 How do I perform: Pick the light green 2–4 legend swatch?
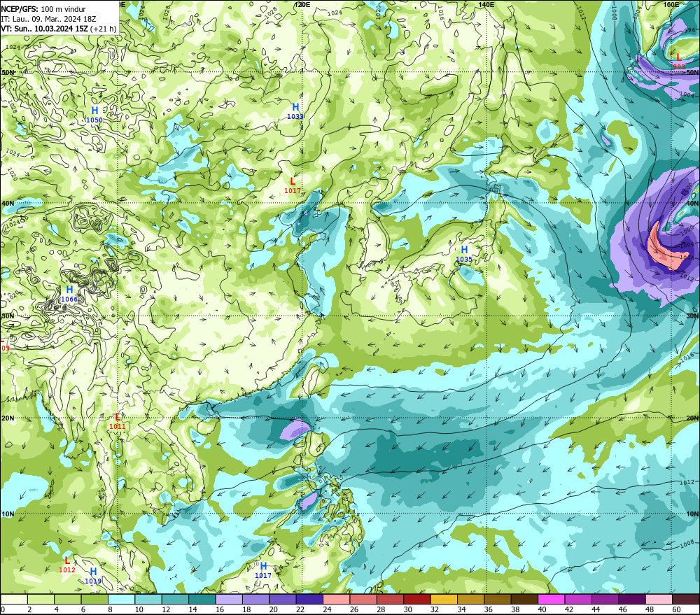click(41, 599)
